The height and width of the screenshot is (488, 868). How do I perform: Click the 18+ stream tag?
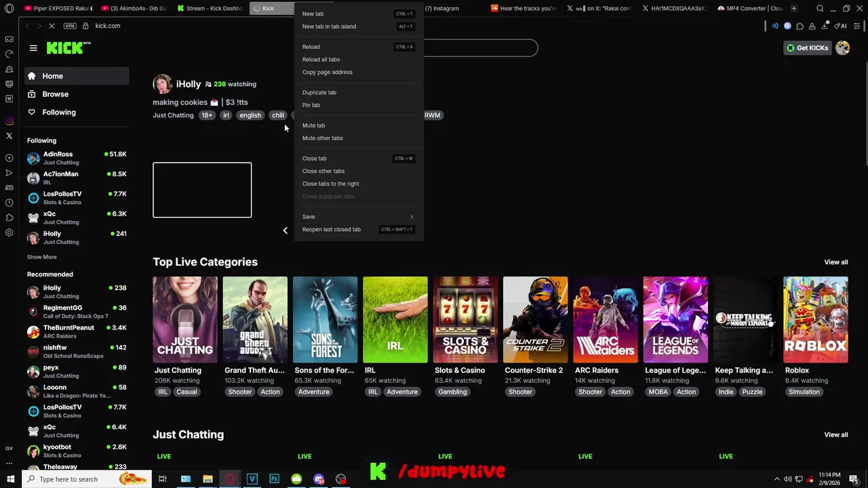pos(207,115)
